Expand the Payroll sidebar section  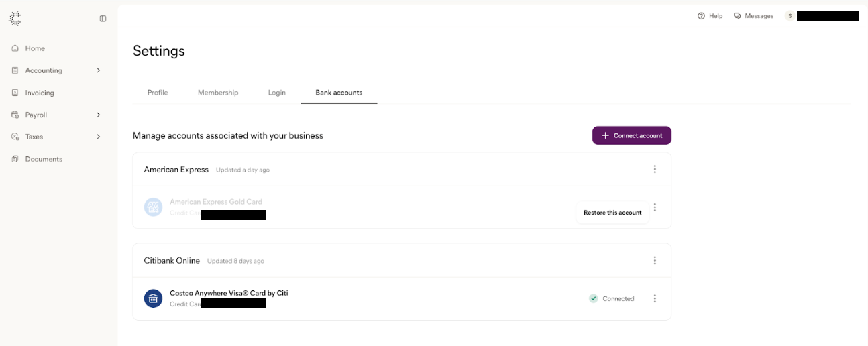click(98, 115)
